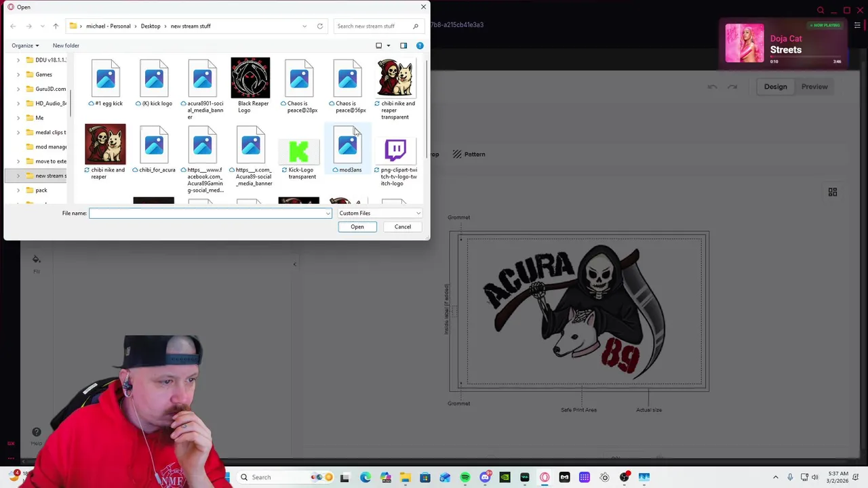Screen dimensions: 868x488
Task: Click the Open button
Action: pos(357,227)
